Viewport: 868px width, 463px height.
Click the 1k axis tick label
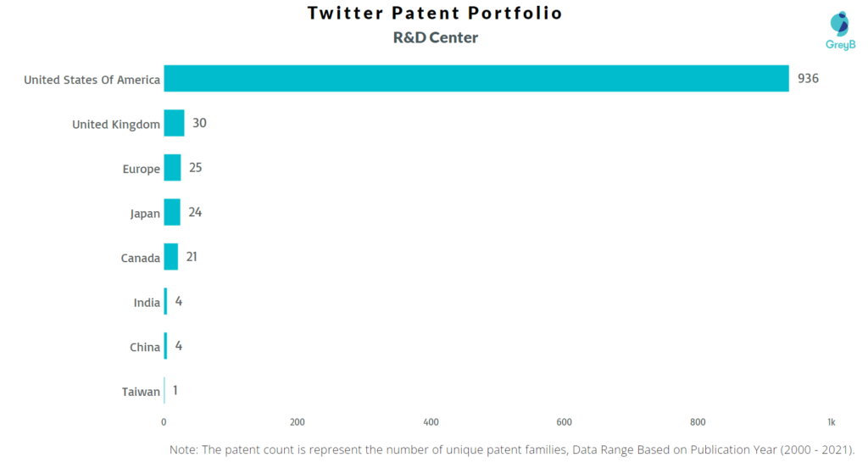pyautogui.click(x=832, y=422)
